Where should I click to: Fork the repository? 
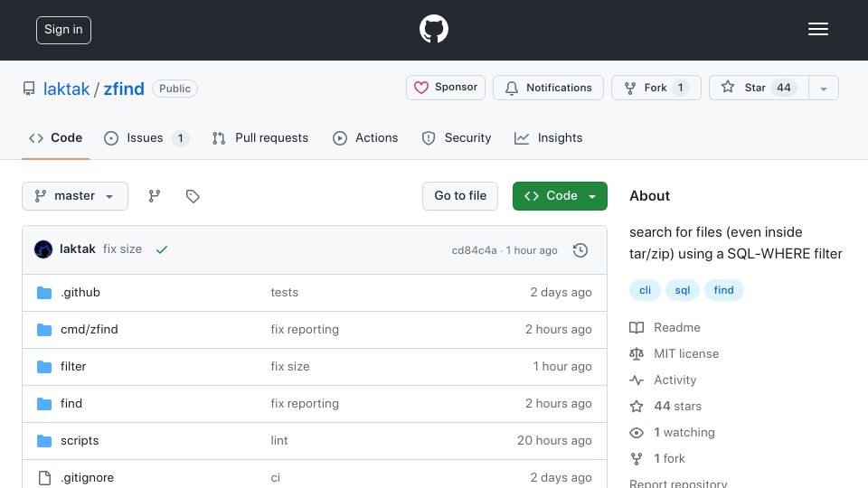(x=656, y=88)
